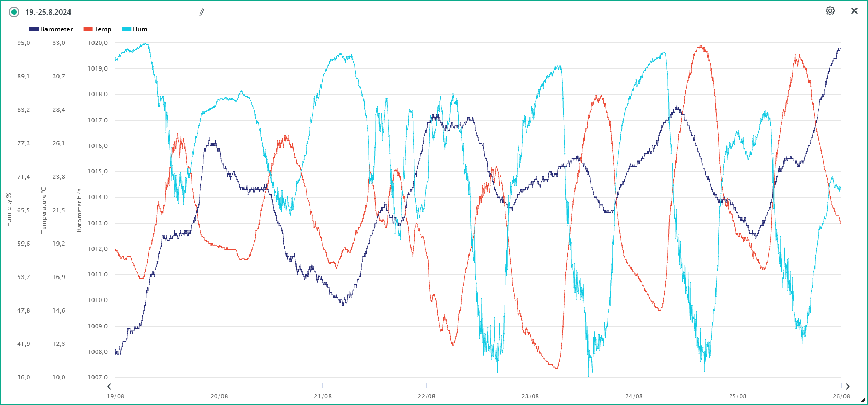Click the pencil edit icon next to the title

tap(202, 12)
